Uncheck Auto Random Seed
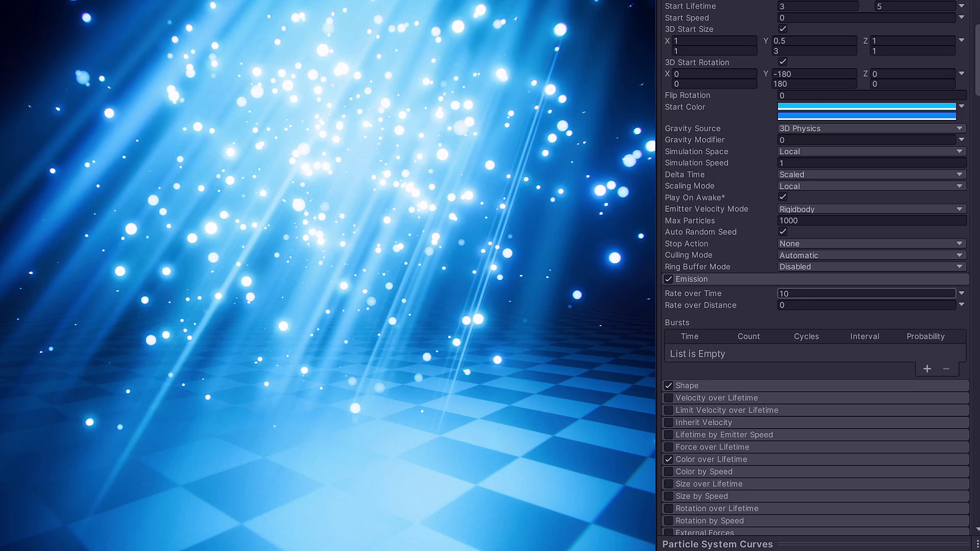This screenshot has height=551, width=980. click(x=782, y=232)
